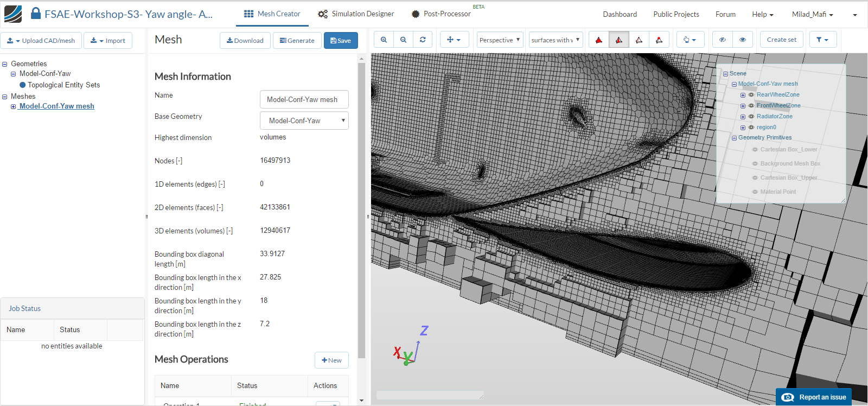Click the zoom in magnifier icon
The height and width of the screenshot is (406, 868).
tap(384, 40)
